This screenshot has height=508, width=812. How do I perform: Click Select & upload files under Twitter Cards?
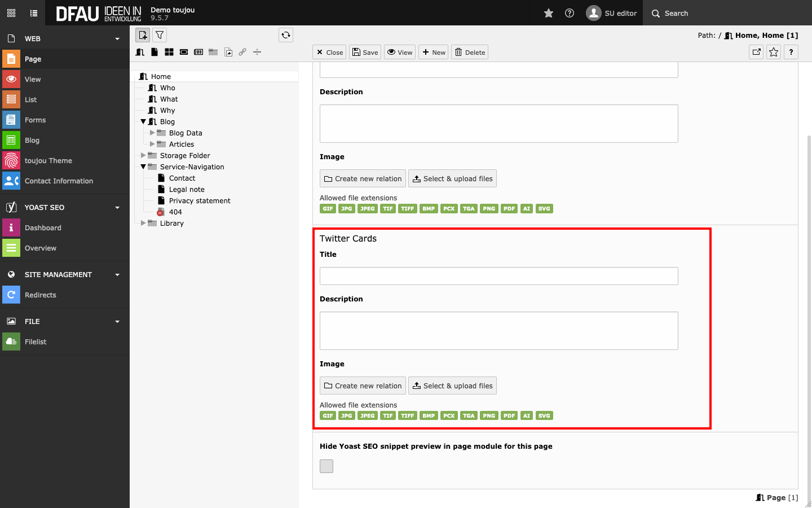pyautogui.click(x=452, y=386)
